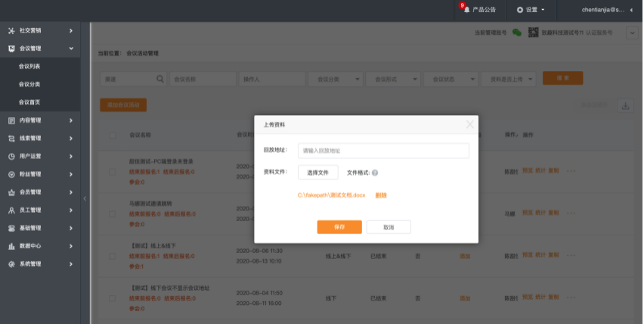Screen dimensions: 644x324
Task: Check the 【测试】线上&线下 row checkbox
Action: coord(113,256)
